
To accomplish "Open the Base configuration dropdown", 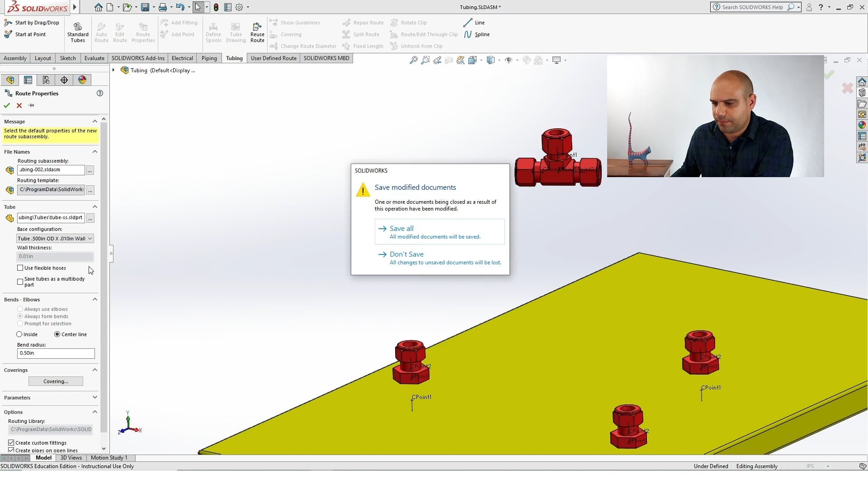I will [x=90, y=238].
